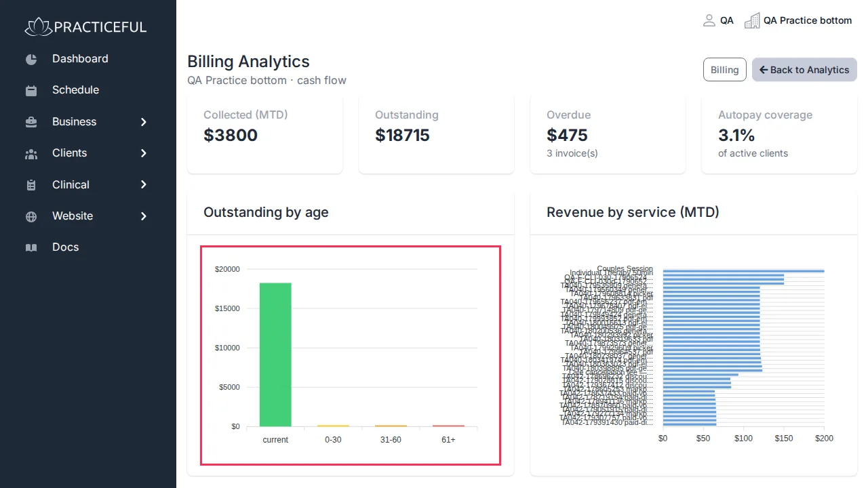Screen dimensions: 868x488
Task: Click the Dashboard pie-chart icon
Action: pyautogui.click(x=31, y=59)
